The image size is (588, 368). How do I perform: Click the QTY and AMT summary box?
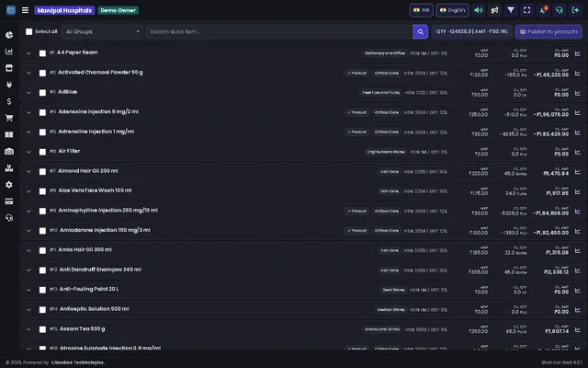point(471,32)
